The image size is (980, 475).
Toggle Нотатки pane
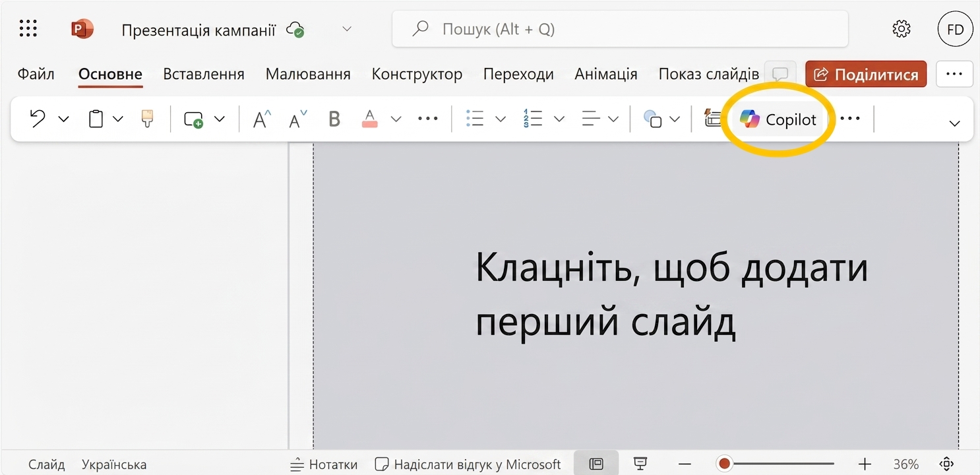324,464
